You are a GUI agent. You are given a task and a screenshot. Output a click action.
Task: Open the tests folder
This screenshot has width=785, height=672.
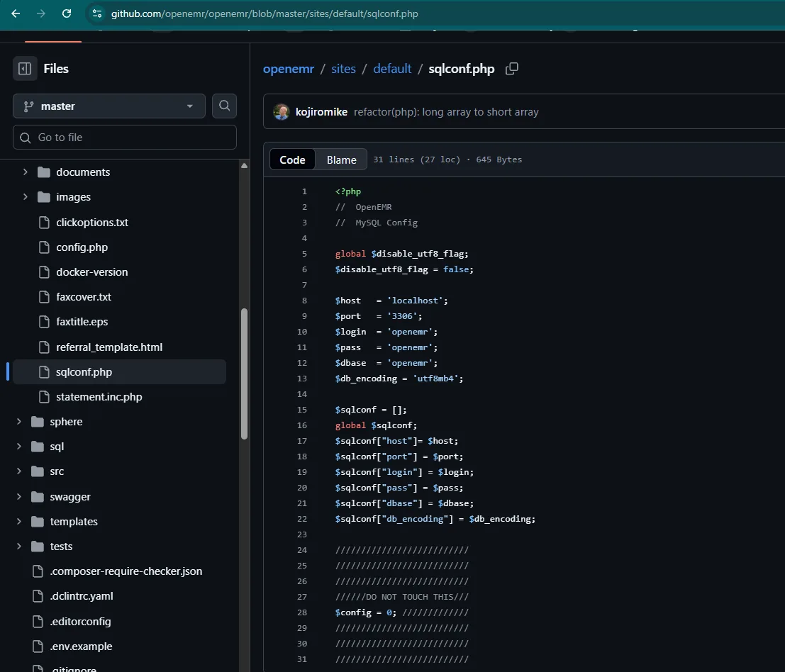tap(61, 547)
